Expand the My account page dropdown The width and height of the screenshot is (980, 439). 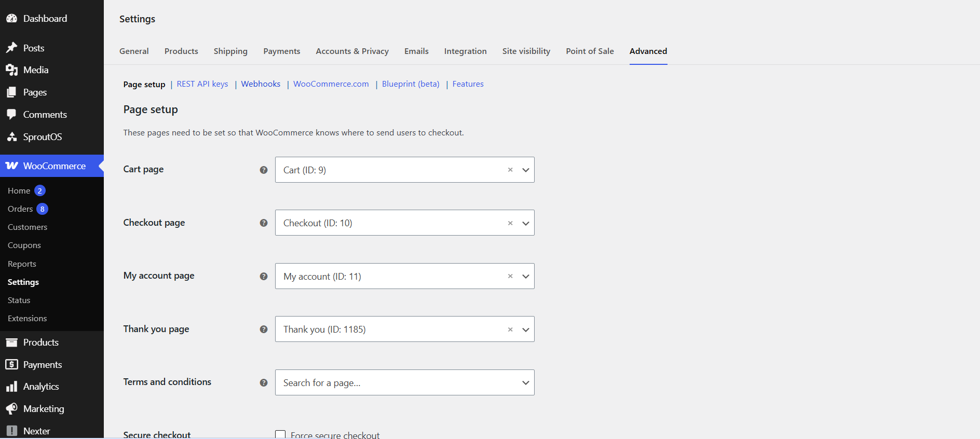click(526, 276)
